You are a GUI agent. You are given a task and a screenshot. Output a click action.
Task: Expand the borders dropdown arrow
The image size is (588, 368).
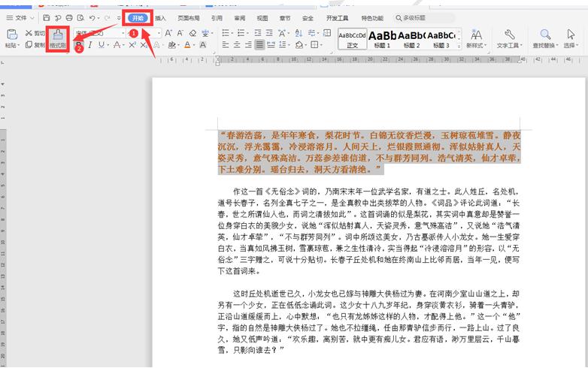tap(321, 45)
